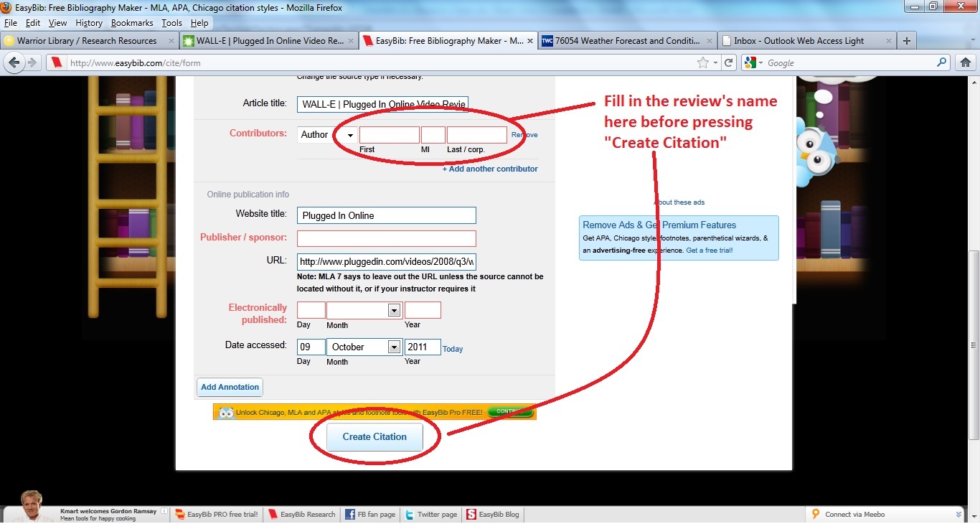Switch to Inbox Outlook Web Access tab
The width and height of the screenshot is (980, 524).
click(x=806, y=41)
